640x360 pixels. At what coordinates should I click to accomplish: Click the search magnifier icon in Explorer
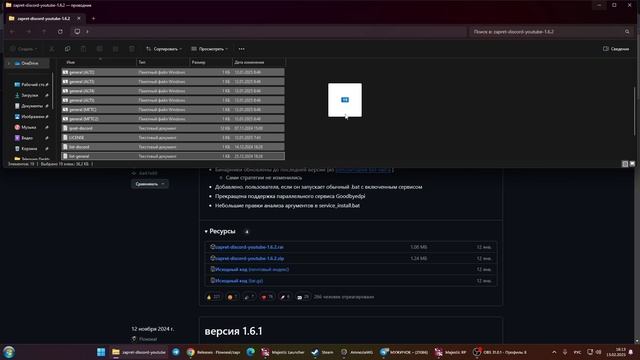[x=627, y=31]
